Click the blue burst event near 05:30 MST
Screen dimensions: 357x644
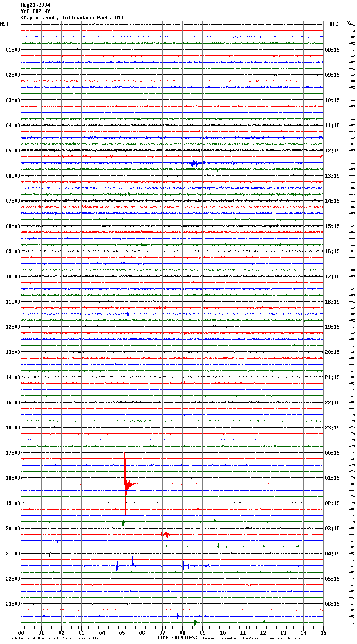pyautogui.click(x=197, y=163)
